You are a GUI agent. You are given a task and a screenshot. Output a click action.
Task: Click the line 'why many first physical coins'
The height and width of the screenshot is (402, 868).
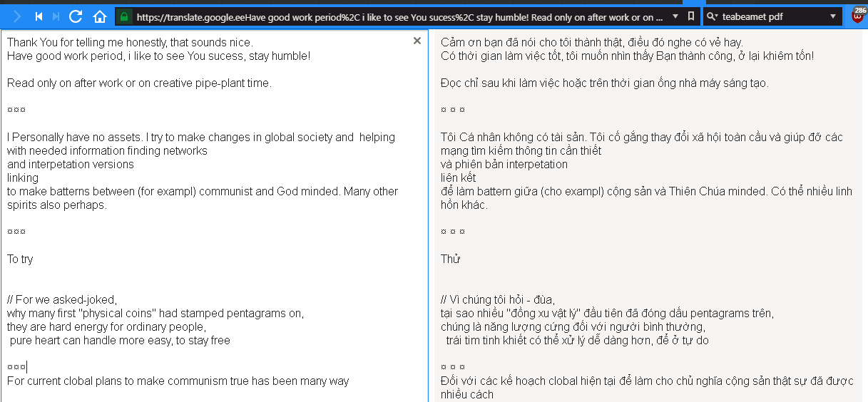tap(155, 314)
